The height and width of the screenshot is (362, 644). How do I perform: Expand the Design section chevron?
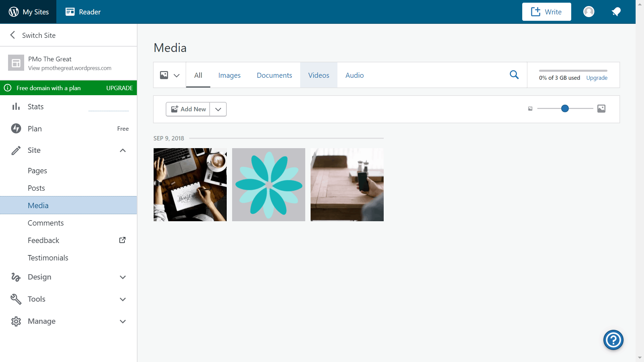click(124, 277)
